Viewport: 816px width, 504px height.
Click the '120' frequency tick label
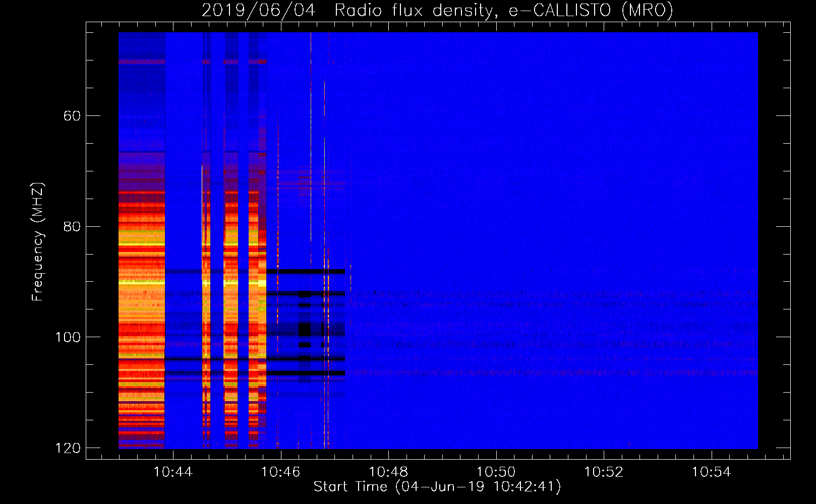pos(68,448)
